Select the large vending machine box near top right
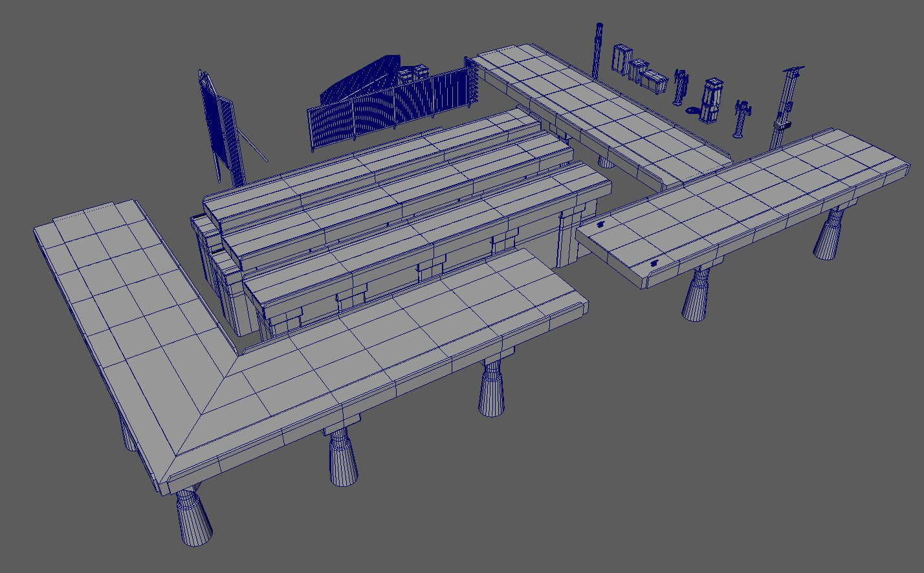924x573 pixels. (621, 58)
